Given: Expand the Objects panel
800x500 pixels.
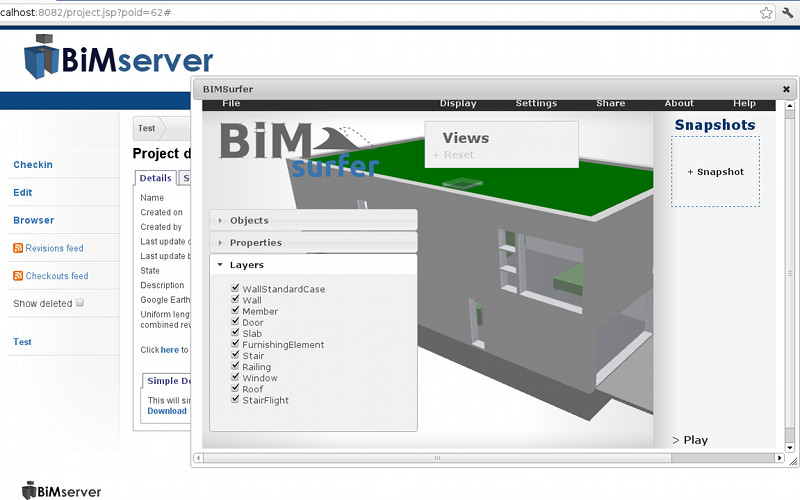Looking at the screenshot, I should pos(313,220).
